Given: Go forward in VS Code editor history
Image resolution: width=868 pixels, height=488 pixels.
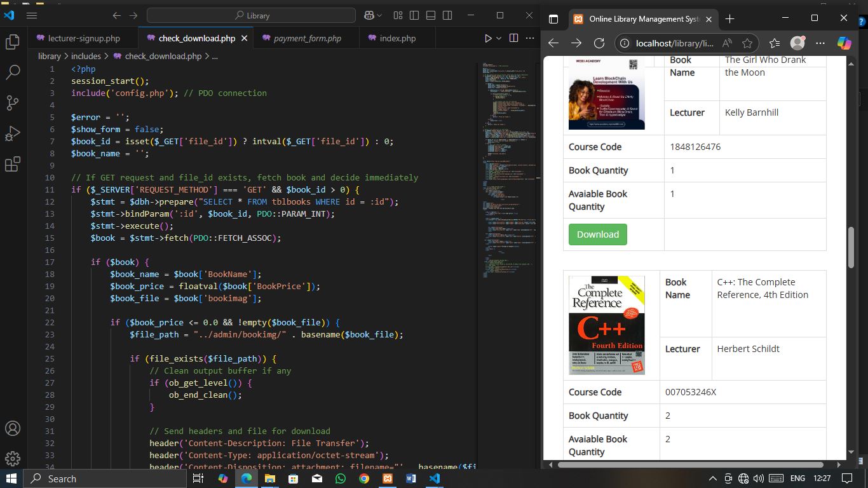Looking at the screenshot, I should (133, 15).
